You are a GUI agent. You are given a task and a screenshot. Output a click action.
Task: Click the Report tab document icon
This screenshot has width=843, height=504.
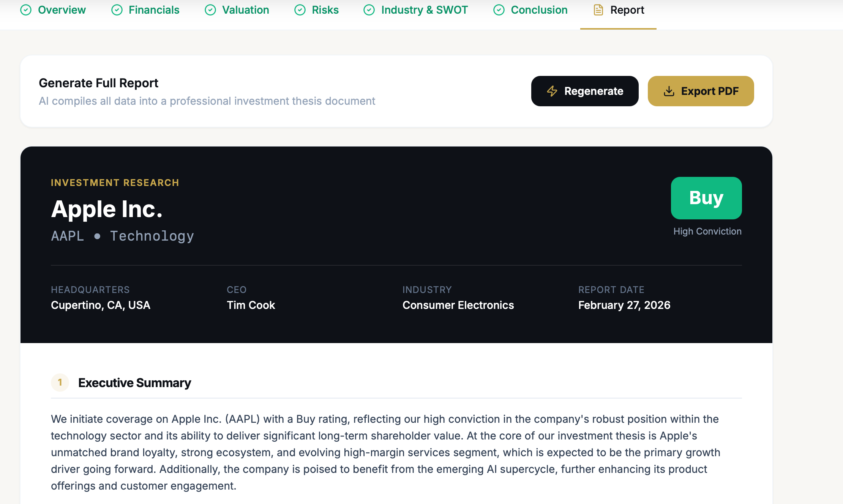tap(598, 10)
